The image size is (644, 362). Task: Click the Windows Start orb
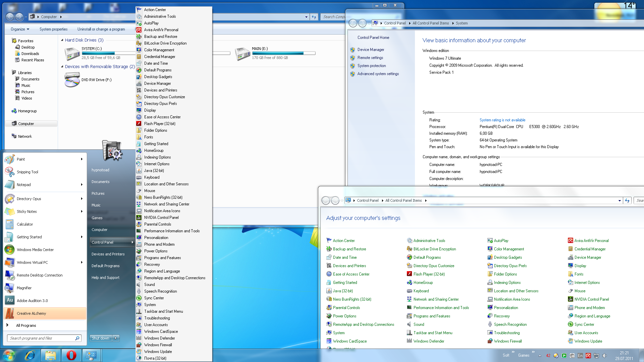pyautogui.click(x=9, y=355)
